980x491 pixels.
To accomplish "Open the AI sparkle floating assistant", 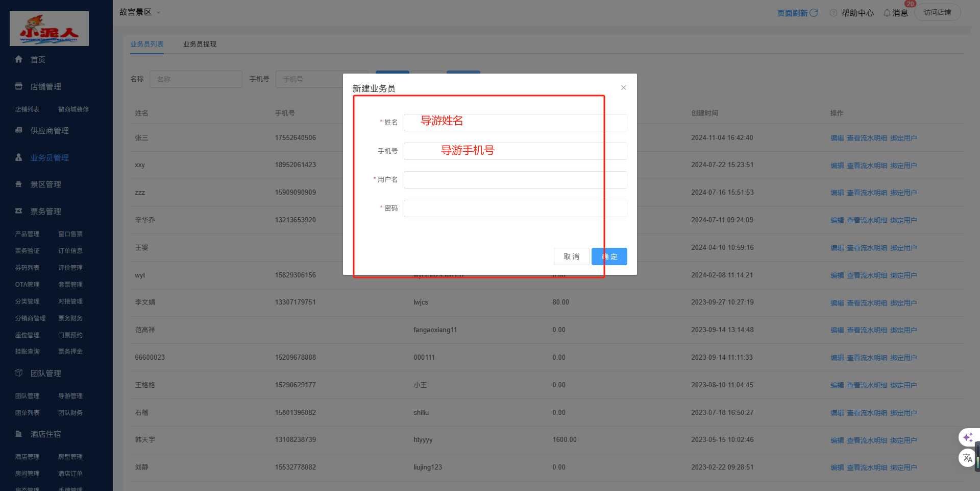I will 968,437.
